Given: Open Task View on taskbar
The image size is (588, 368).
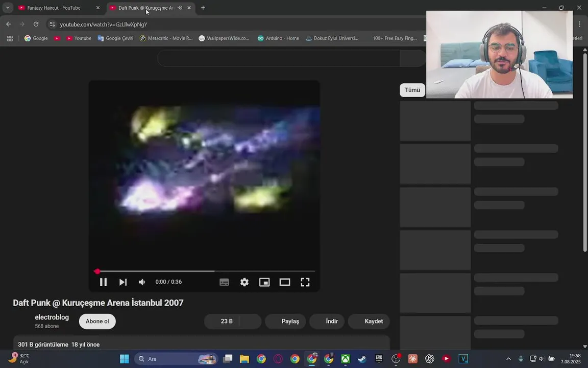Looking at the screenshot, I should 228,359.
